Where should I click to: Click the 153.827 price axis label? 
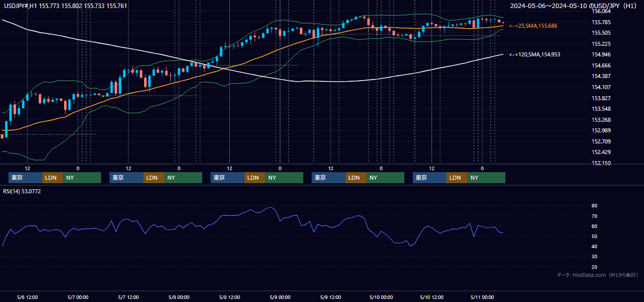(602, 98)
